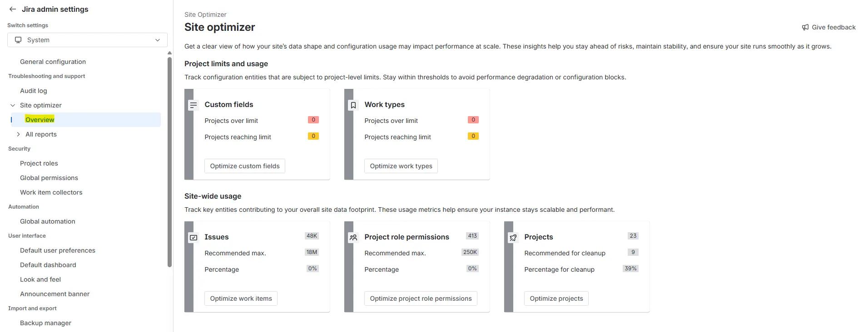Click the Projects card rocket icon

pyautogui.click(x=513, y=237)
